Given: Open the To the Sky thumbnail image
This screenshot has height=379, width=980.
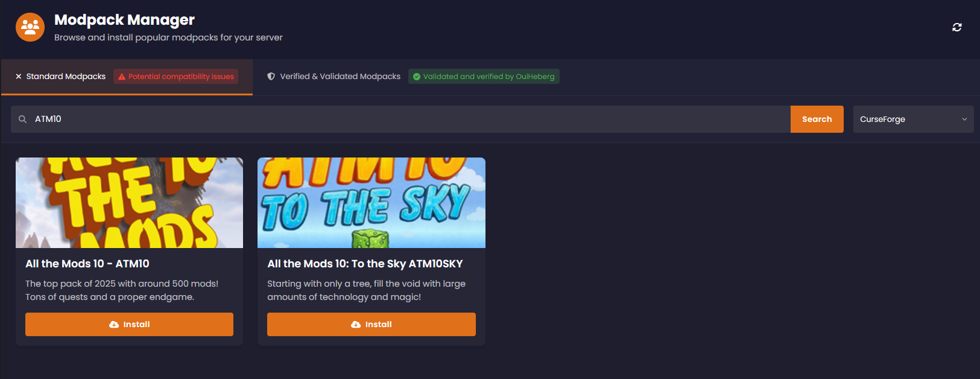Looking at the screenshot, I should [371, 203].
